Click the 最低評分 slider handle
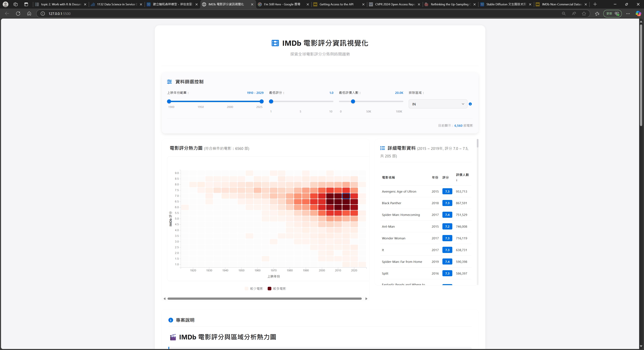644x350 pixels. pos(271,101)
